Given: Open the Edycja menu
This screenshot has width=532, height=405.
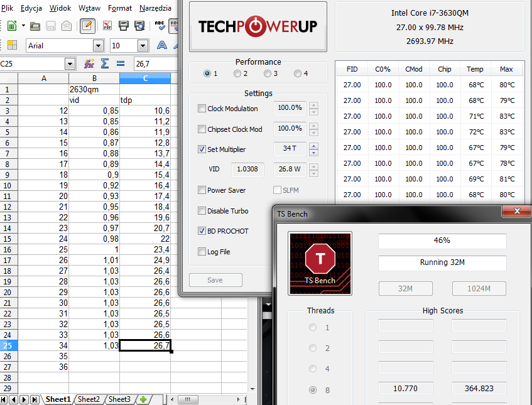Looking at the screenshot, I should click(x=31, y=8).
